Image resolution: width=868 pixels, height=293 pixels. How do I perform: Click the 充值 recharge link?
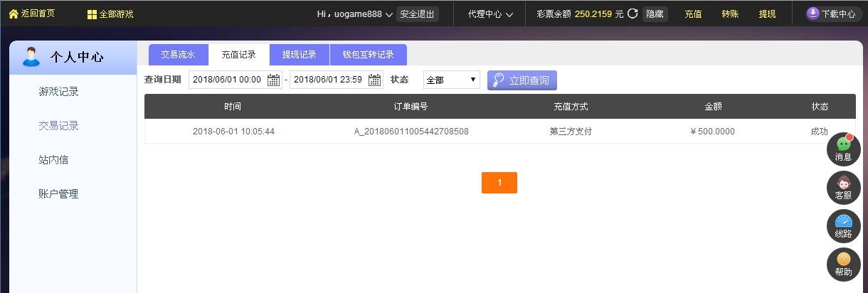693,14
